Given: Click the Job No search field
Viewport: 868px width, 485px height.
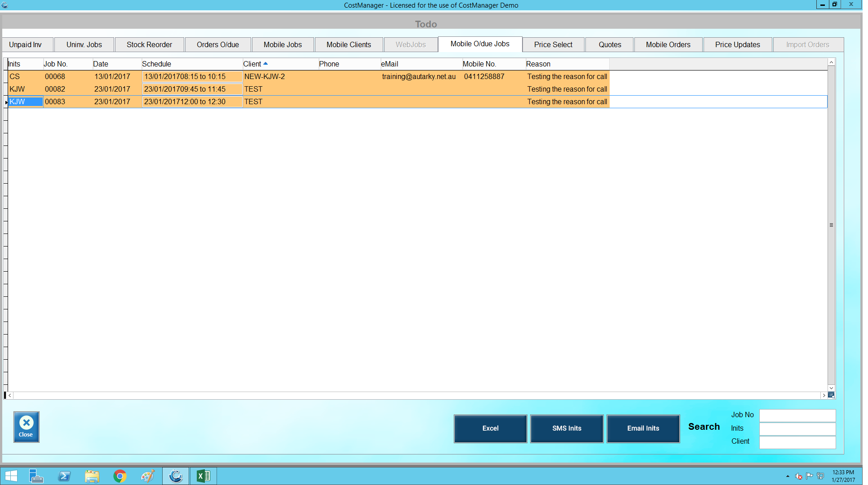Looking at the screenshot, I should [797, 415].
